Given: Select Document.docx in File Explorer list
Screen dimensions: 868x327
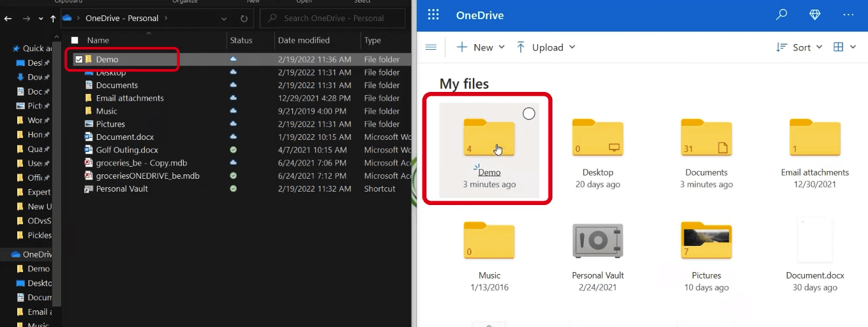Looking at the screenshot, I should (x=125, y=137).
